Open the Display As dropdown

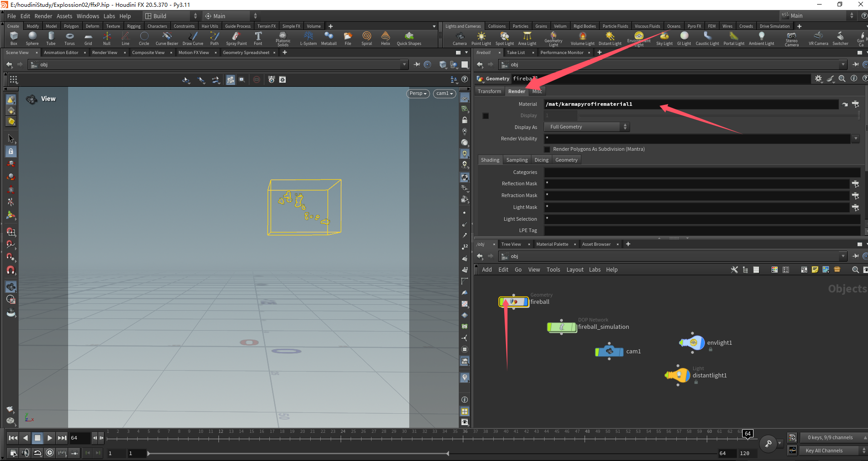pyautogui.click(x=587, y=127)
